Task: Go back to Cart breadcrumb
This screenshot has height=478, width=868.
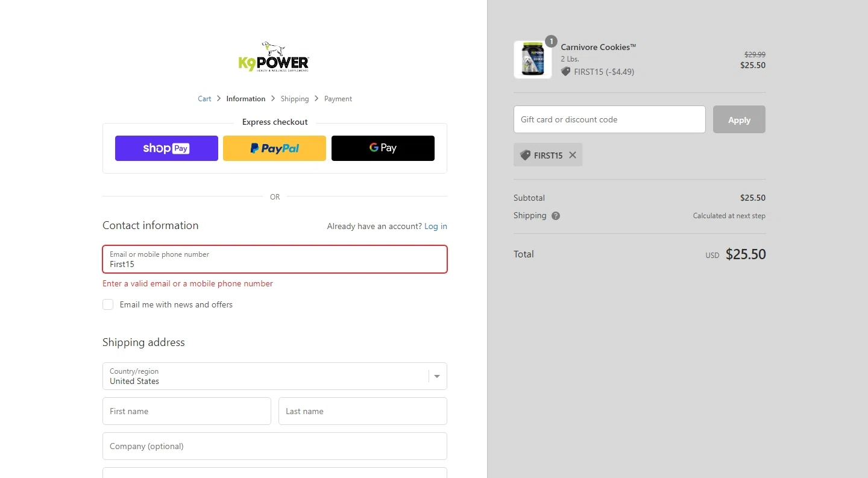Action: tap(204, 99)
